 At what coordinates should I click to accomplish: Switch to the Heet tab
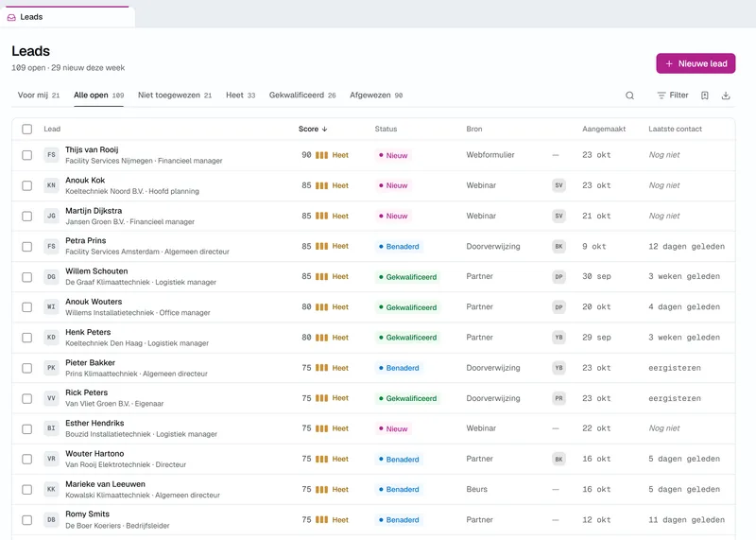pyautogui.click(x=241, y=96)
